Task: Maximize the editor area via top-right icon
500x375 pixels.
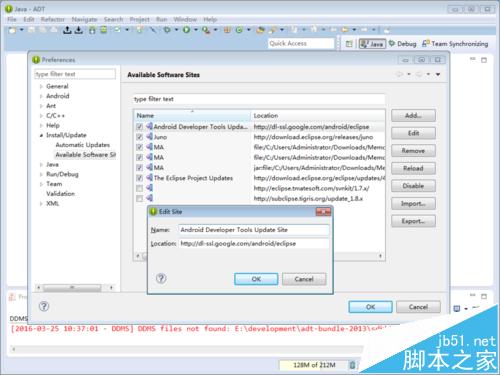Action: 484,60
